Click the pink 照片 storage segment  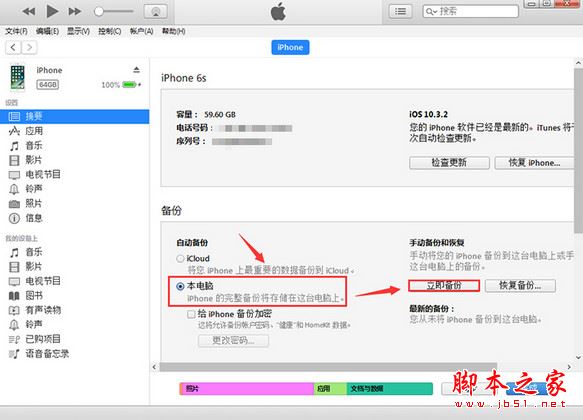click(x=247, y=388)
